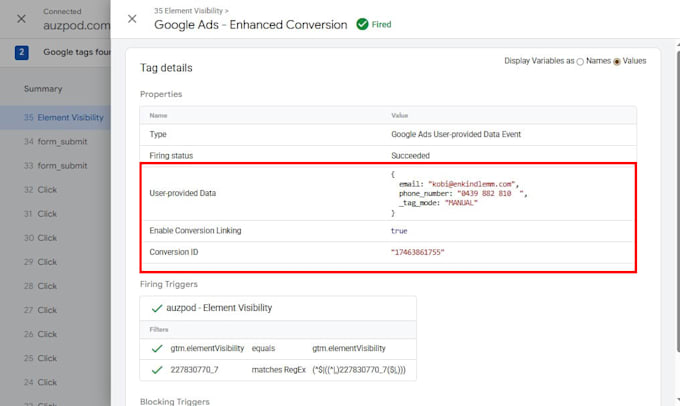Select event 33 form_submit
Screen dimensions: 680x406
(56, 166)
